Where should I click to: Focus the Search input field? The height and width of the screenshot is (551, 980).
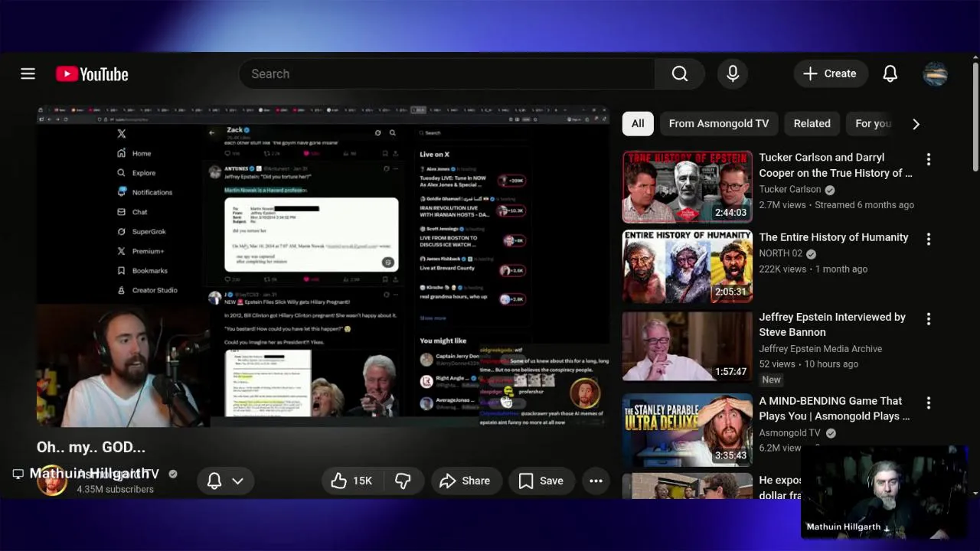click(x=448, y=73)
